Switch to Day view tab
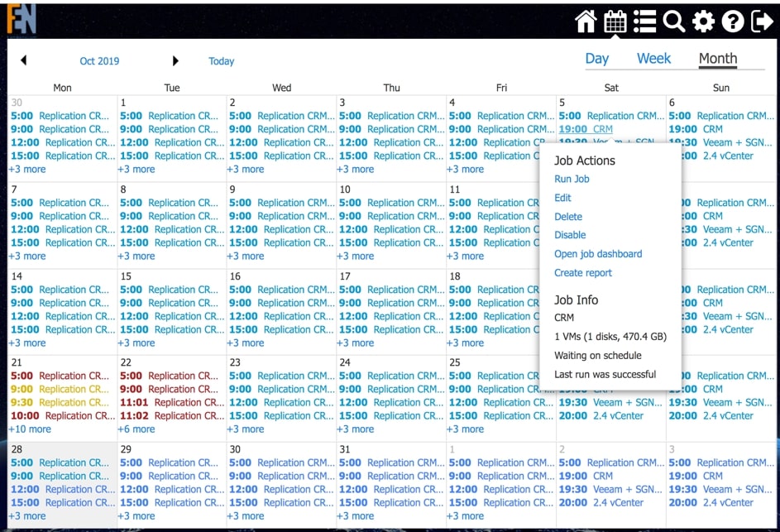This screenshot has width=780, height=532. [x=596, y=59]
